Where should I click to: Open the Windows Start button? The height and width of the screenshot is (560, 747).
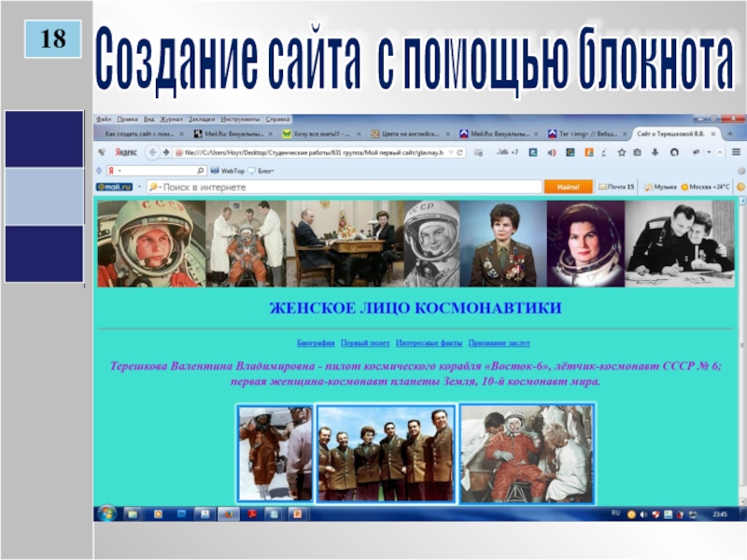click(106, 514)
